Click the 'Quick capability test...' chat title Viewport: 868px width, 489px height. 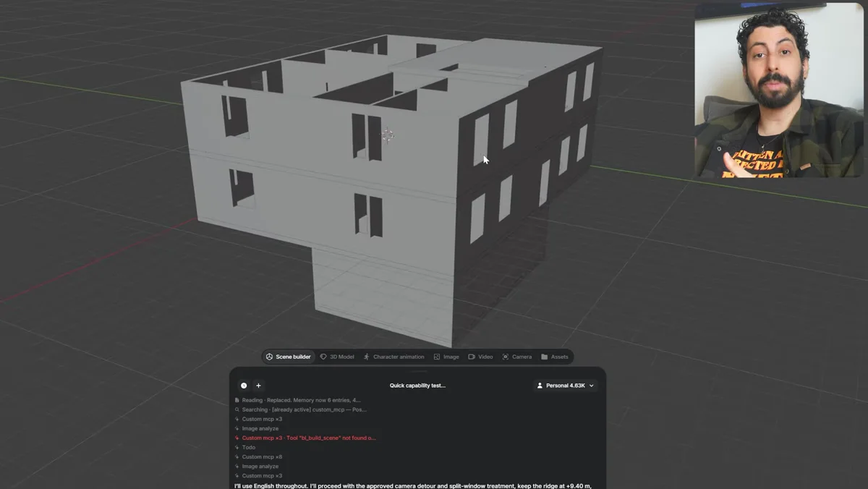pos(417,386)
